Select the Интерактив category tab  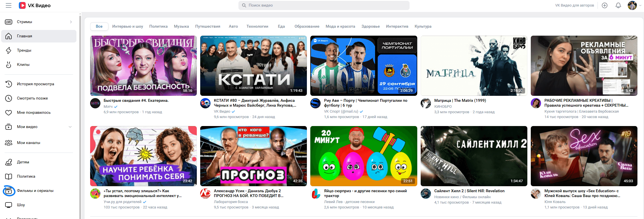[397, 27]
